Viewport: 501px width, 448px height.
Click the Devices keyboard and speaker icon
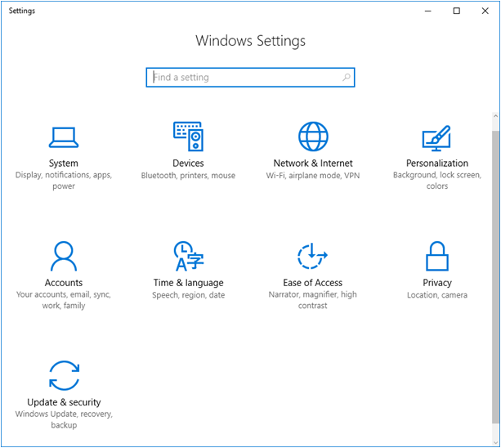tap(188, 137)
